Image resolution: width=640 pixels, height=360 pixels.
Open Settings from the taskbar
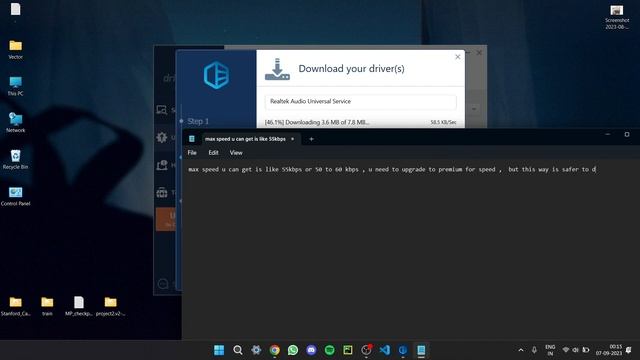pyautogui.click(x=256, y=350)
